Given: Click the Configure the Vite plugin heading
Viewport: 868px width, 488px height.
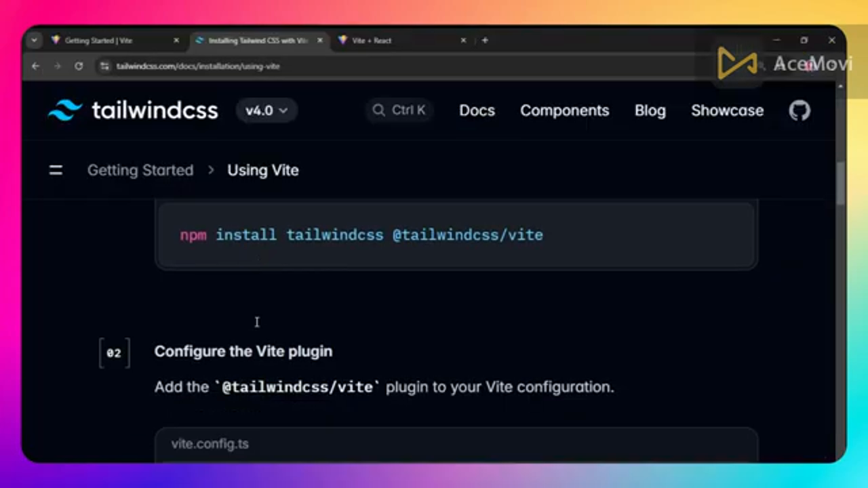Looking at the screenshot, I should 243,351.
